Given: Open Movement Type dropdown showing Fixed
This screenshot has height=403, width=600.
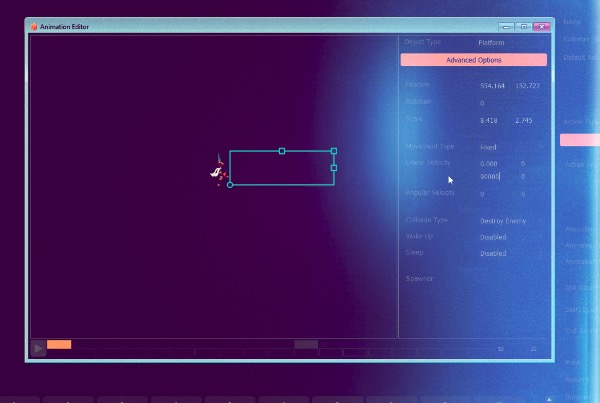Looking at the screenshot, I should pyautogui.click(x=489, y=147).
